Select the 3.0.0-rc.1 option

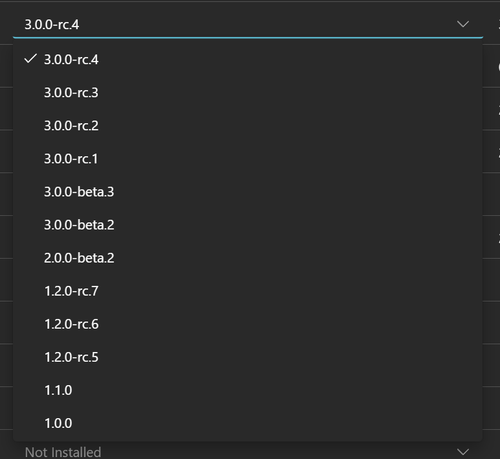pos(247,159)
